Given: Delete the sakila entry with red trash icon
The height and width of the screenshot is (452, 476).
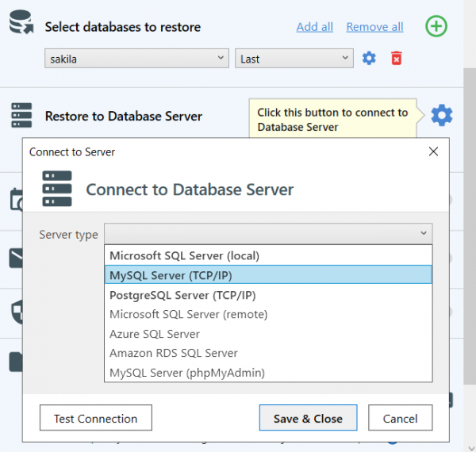Looking at the screenshot, I should (x=396, y=58).
